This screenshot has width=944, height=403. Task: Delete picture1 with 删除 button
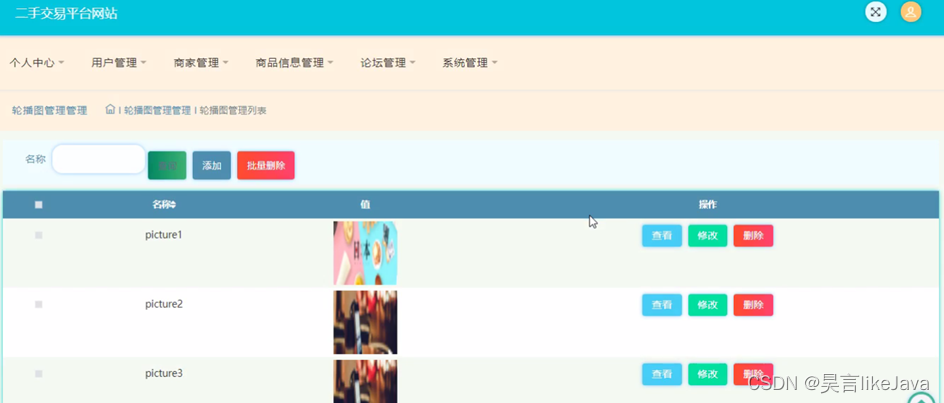753,236
